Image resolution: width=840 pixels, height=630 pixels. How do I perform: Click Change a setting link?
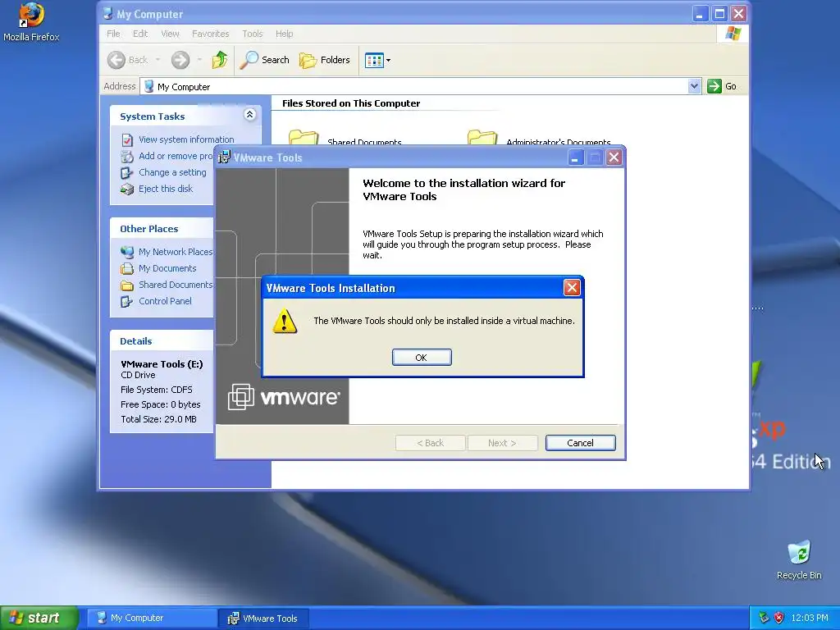(172, 172)
